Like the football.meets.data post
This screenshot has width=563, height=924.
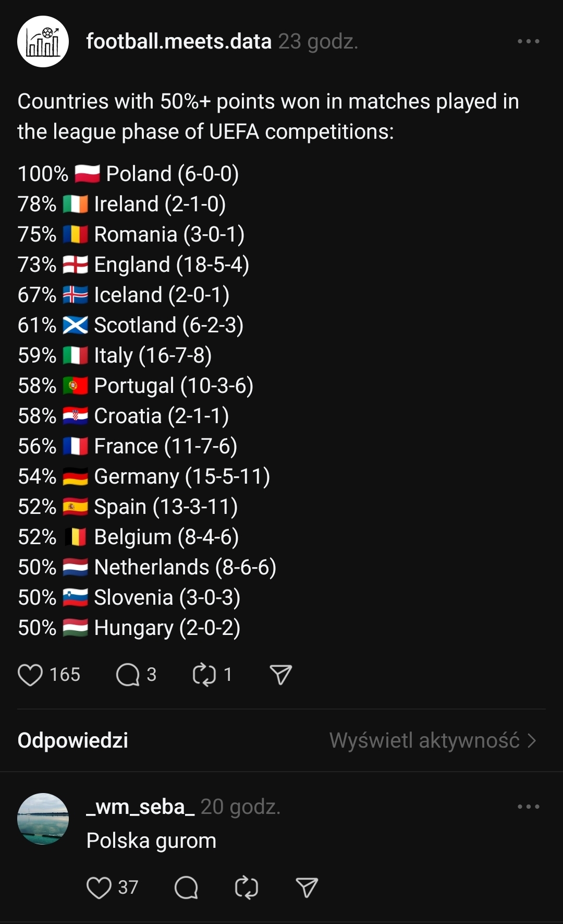30,675
